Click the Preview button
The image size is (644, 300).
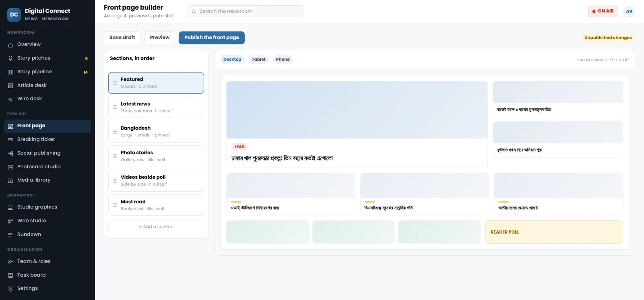point(160,37)
